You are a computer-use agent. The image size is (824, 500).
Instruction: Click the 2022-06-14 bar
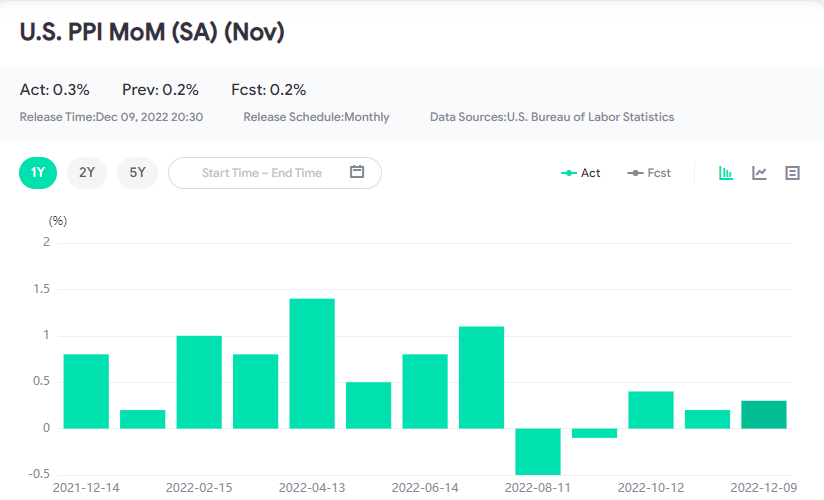pos(425,391)
